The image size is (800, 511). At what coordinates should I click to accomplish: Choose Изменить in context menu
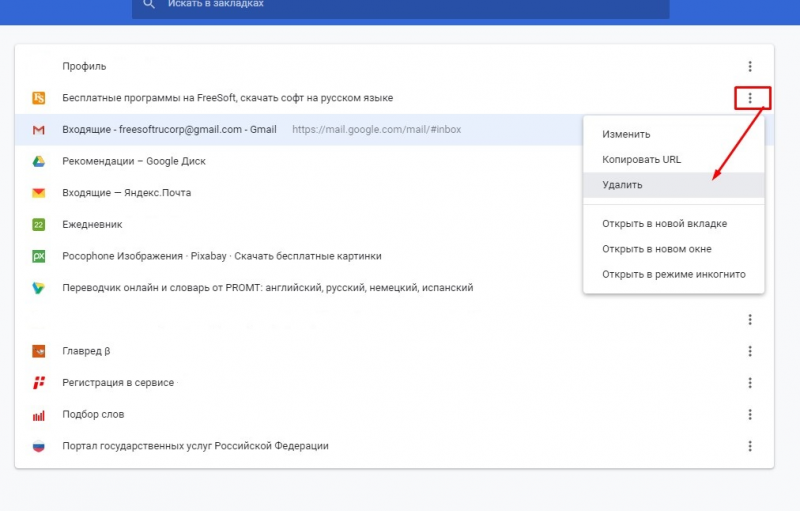pos(673,135)
